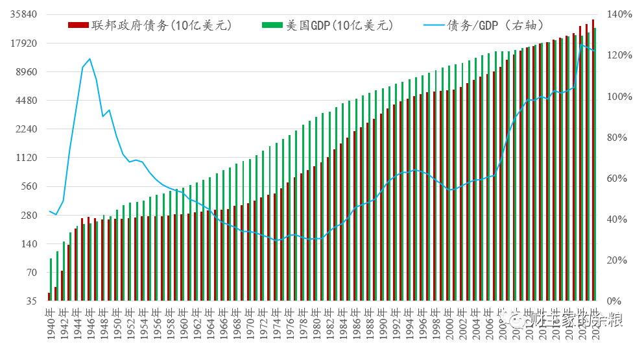Click left axis value 17920

click(x=23, y=43)
